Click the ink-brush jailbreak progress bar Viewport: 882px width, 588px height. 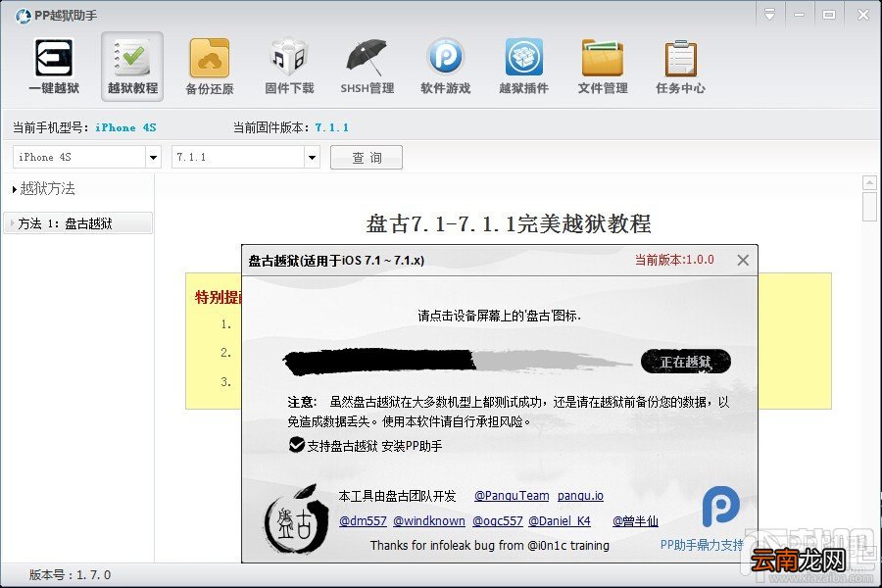(456, 362)
